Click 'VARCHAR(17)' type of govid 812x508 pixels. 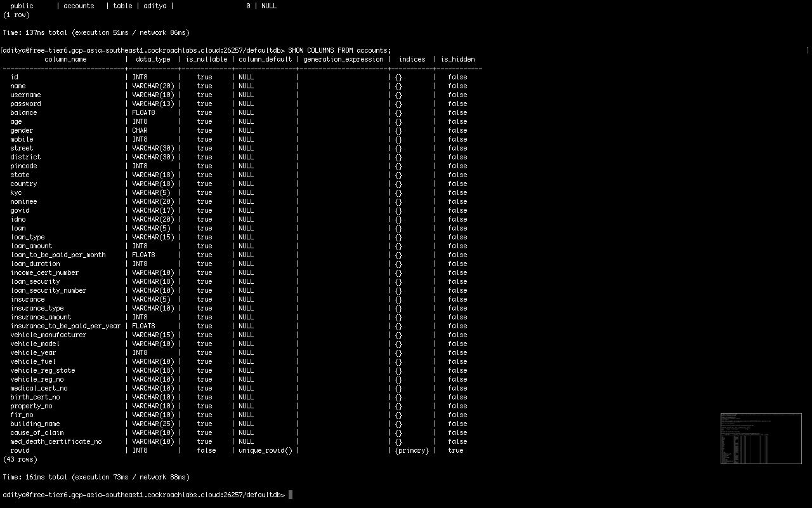pyautogui.click(x=153, y=210)
